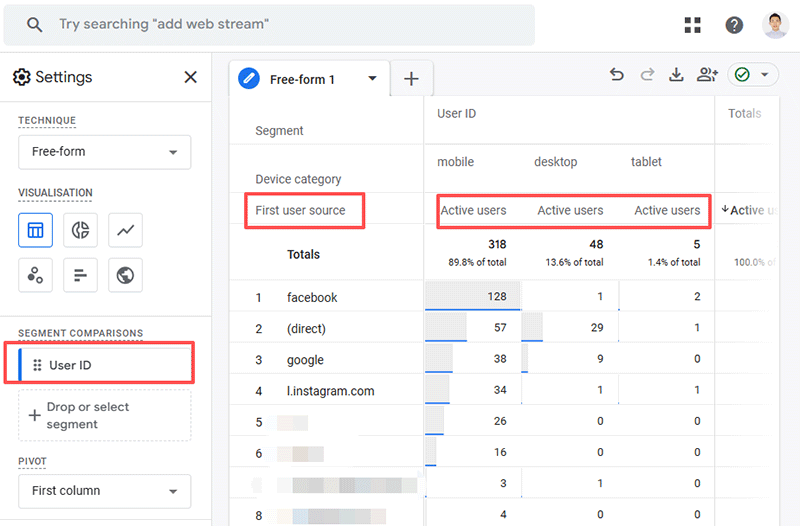Pick the scatter plot visualisation

[x=36, y=275]
